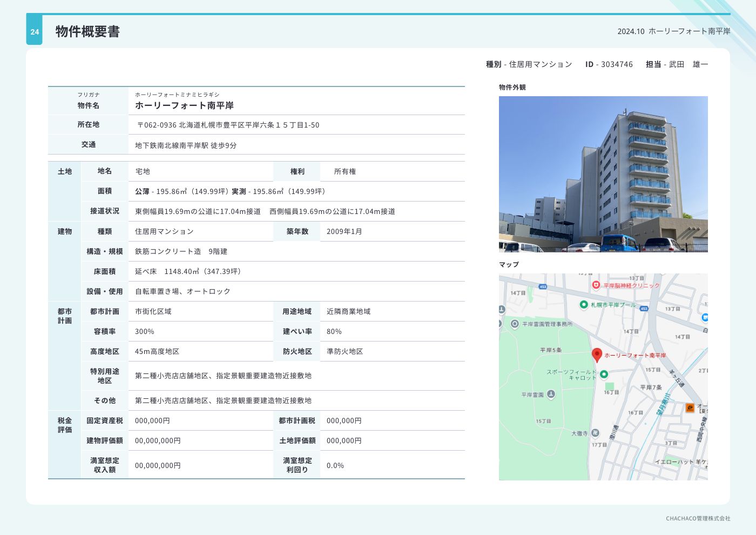The height and width of the screenshot is (535, 756).
Task: Click the red ホーリーフォート南平岸 map pin
Action: [597, 355]
